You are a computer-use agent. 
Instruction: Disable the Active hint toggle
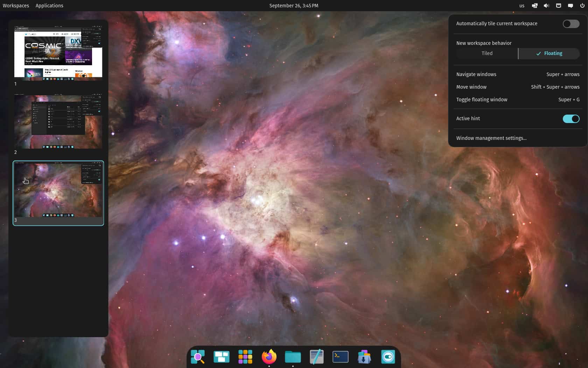(571, 119)
